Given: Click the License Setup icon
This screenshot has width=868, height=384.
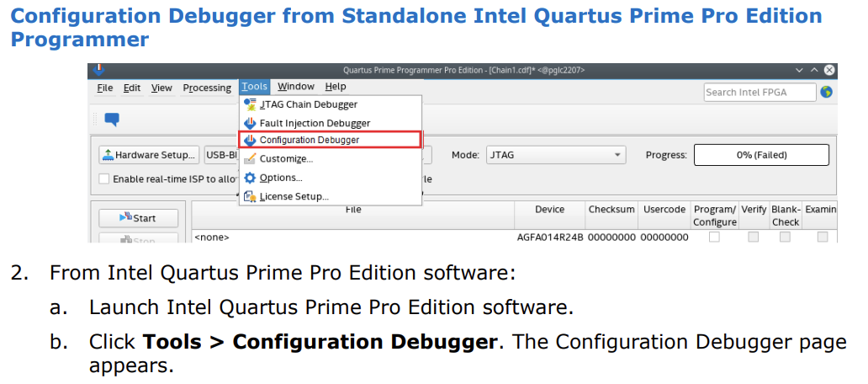Looking at the screenshot, I should point(250,196).
